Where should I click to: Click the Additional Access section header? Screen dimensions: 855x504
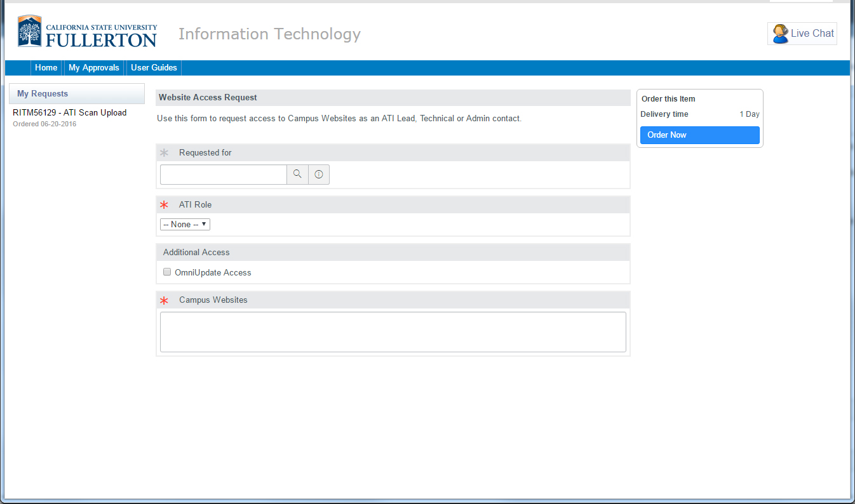[x=196, y=253]
